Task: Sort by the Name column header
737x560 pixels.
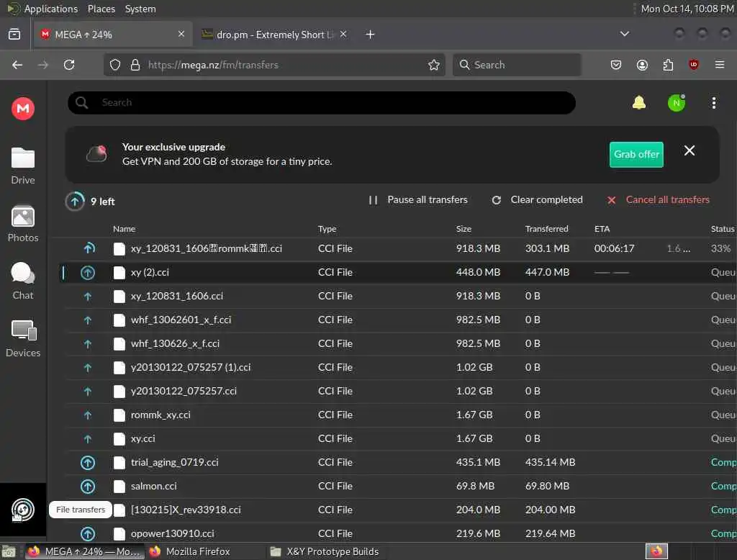Action: pos(124,229)
